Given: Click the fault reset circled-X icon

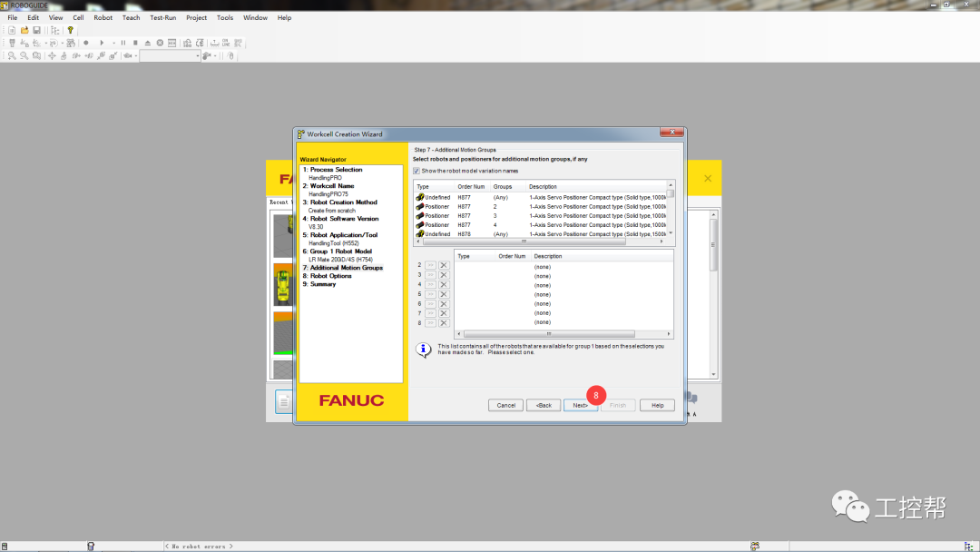Looking at the screenshot, I should coord(160,44).
